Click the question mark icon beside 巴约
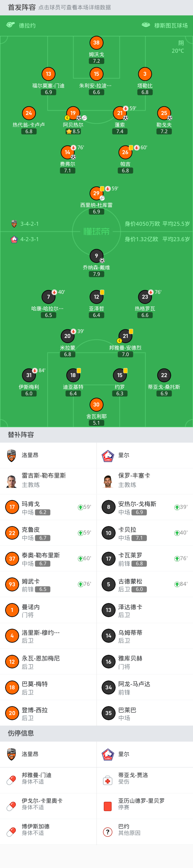193x868 pixels. [107, 832]
